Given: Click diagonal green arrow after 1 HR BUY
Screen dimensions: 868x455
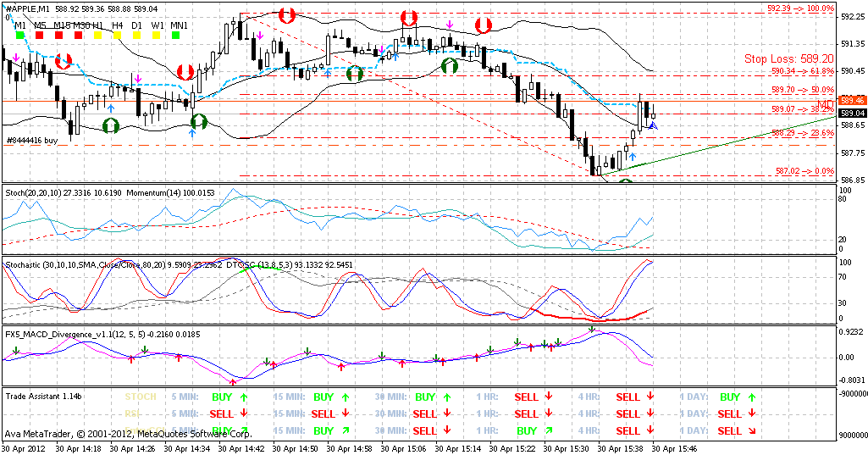Looking at the screenshot, I should coord(549,430).
